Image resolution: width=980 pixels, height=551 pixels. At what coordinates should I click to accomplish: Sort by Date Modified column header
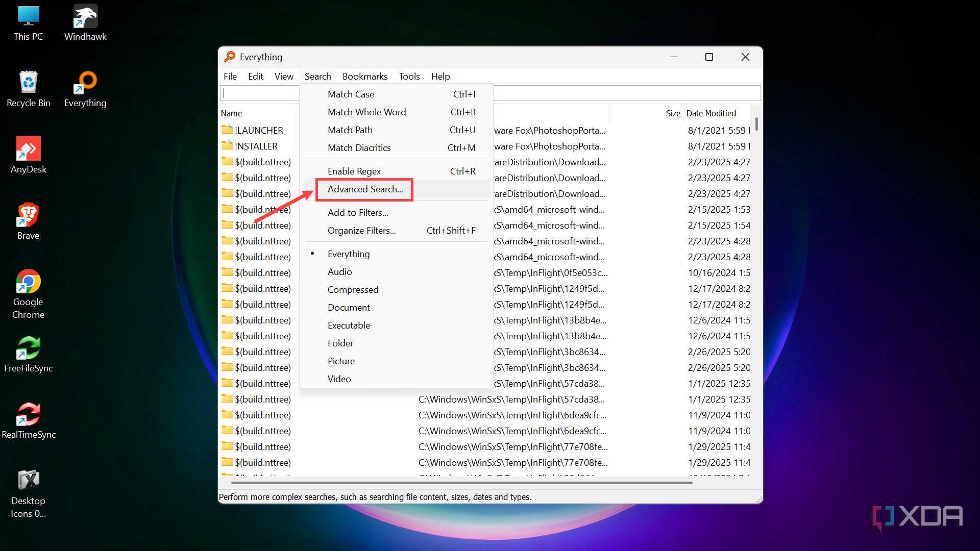717,113
